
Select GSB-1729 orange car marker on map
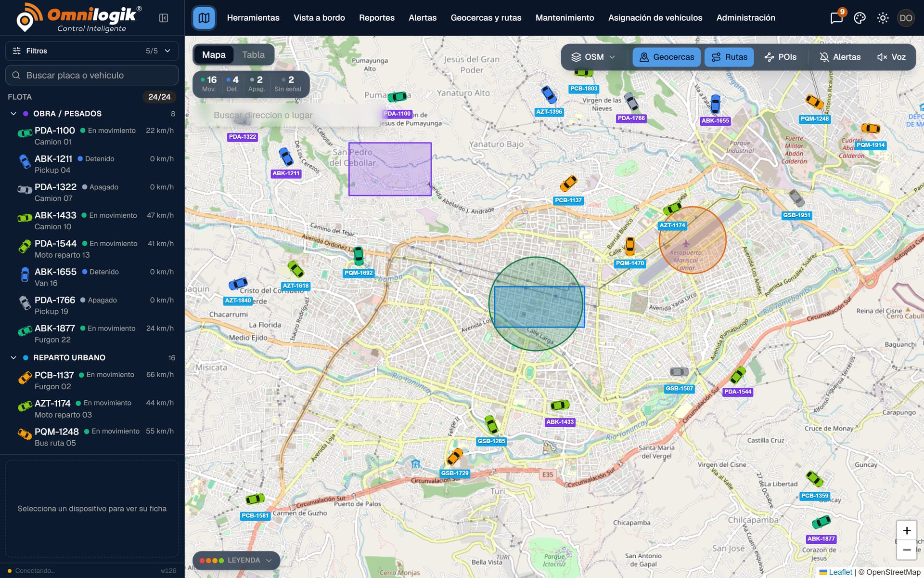[454, 457]
